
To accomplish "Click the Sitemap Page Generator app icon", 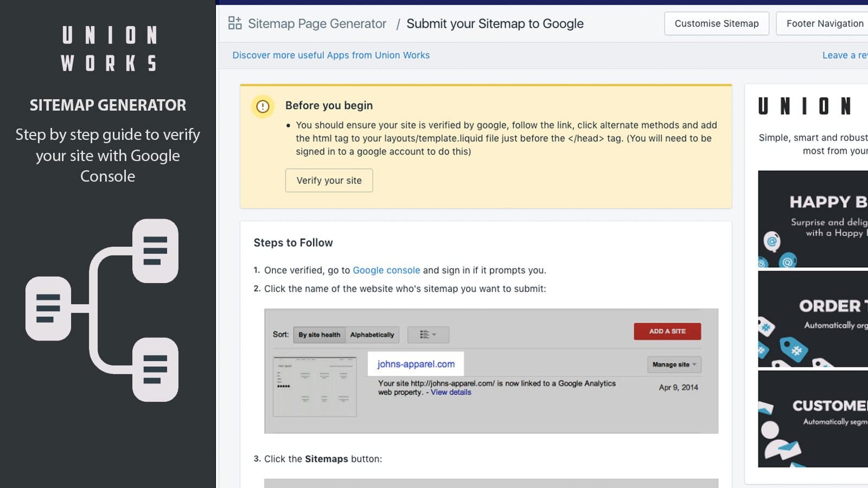I will pos(235,23).
